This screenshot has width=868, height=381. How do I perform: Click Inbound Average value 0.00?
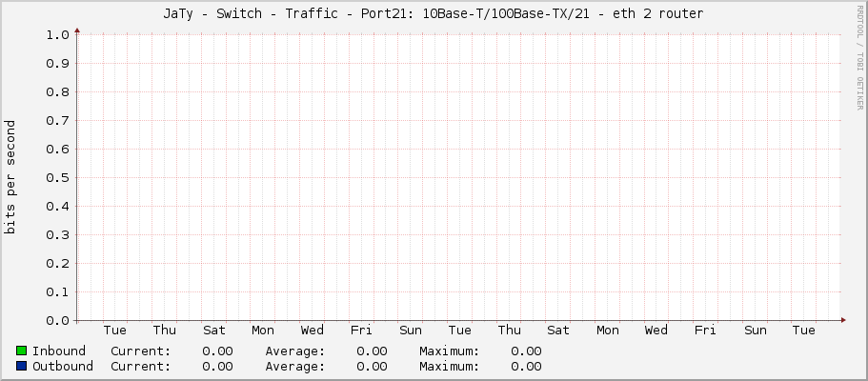pos(372,351)
